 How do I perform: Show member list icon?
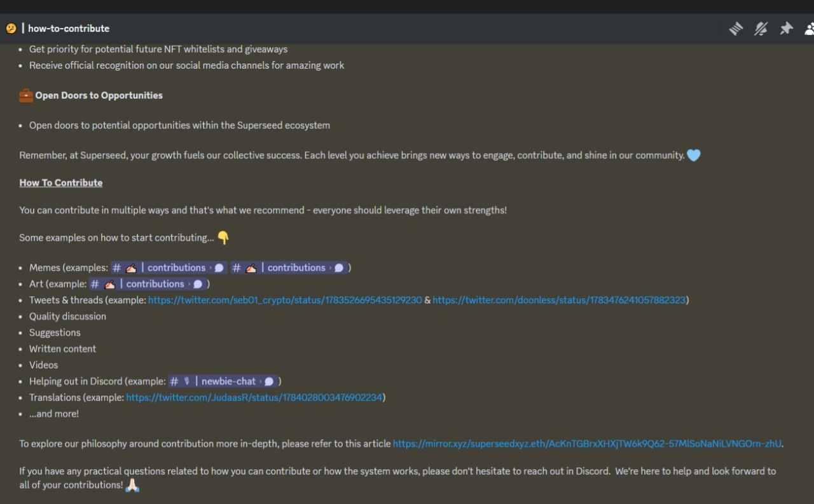(809, 29)
